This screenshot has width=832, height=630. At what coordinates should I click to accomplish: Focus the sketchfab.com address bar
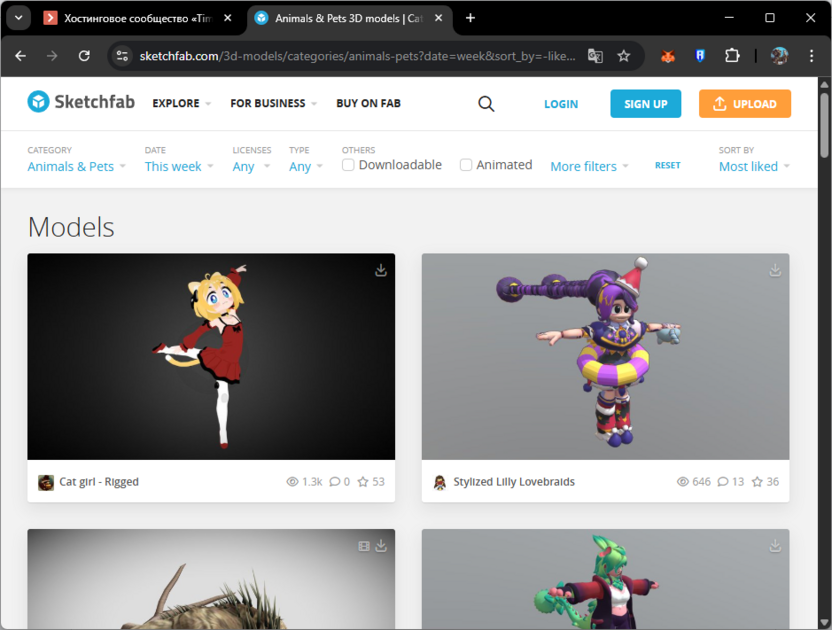(x=357, y=56)
